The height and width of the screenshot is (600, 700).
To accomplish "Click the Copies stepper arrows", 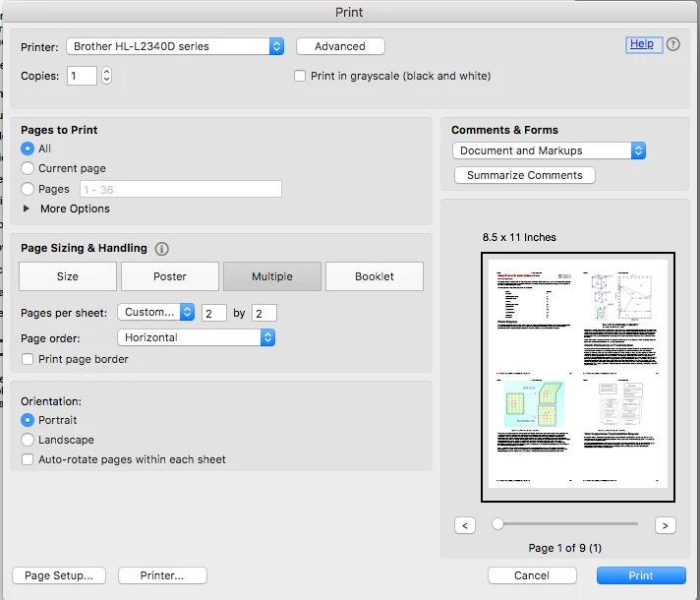I will click(106, 76).
